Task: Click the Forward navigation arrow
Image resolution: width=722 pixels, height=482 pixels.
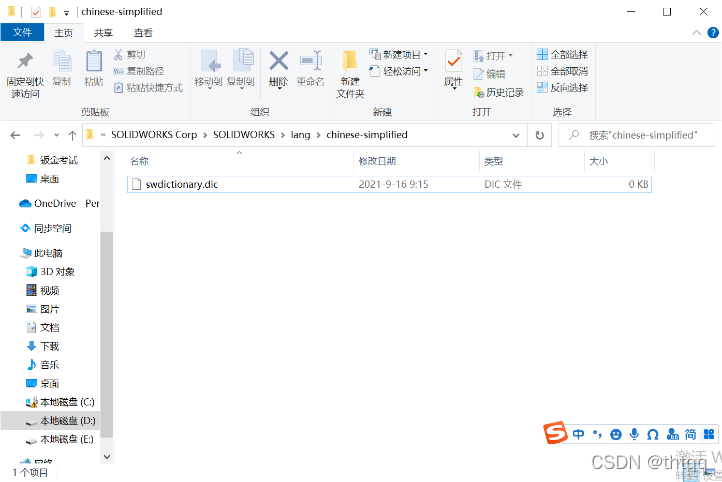Action: pyautogui.click(x=39, y=135)
